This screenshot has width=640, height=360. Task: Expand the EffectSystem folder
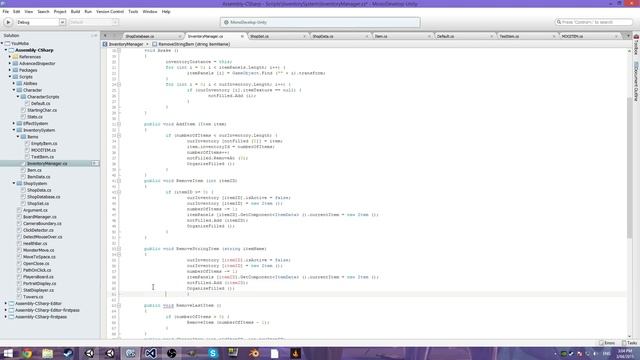(x=14, y=123)
